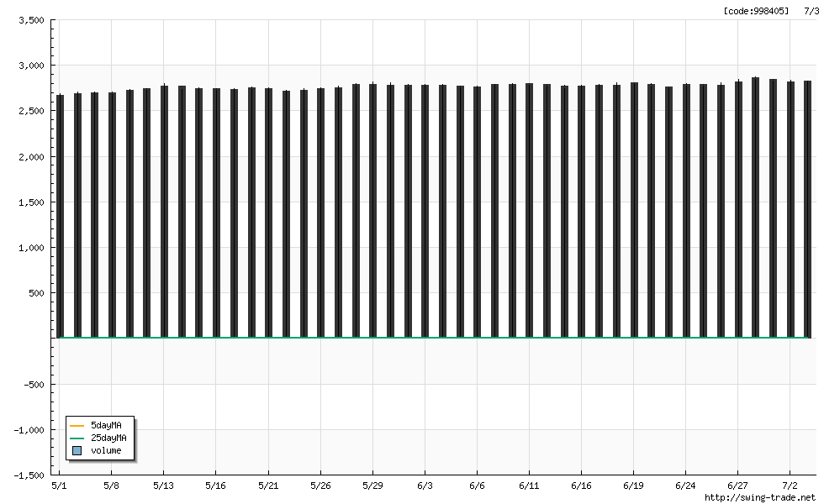Select the 25dayMA legend label

click(108, 438)
